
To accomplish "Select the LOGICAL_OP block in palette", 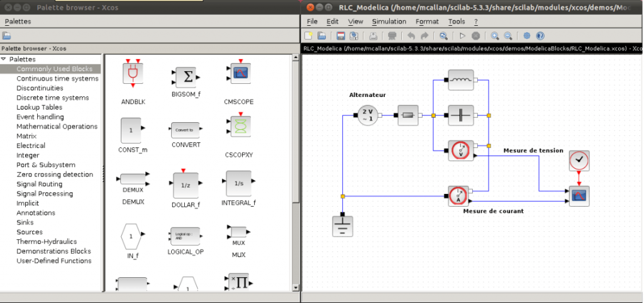I will [x=186, y=236].
